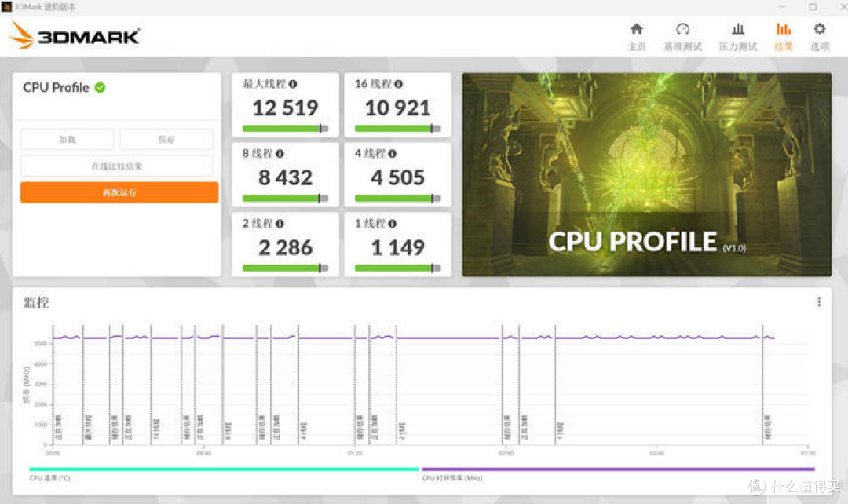The height and width of the screenshot is (504, 848).
Task: Click the score 8 432
Action: point(286,178)
